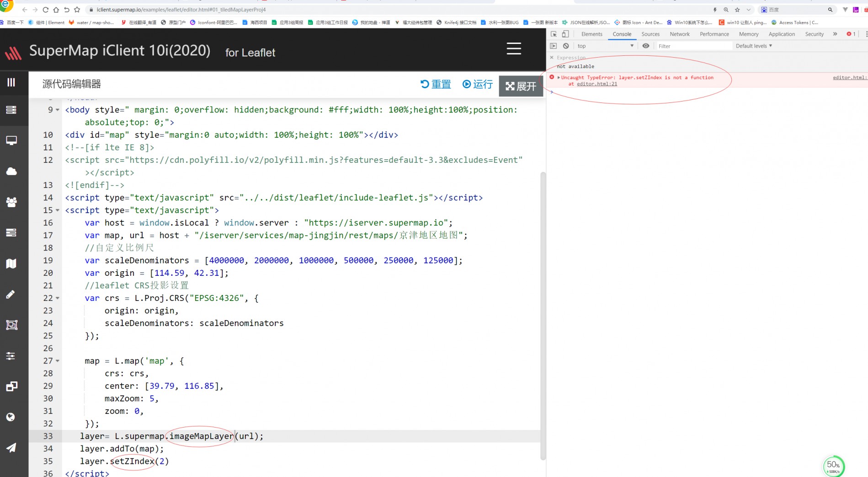868x477 pixels.
Task: Click the 重置 reset button
Action: point(436,84)
